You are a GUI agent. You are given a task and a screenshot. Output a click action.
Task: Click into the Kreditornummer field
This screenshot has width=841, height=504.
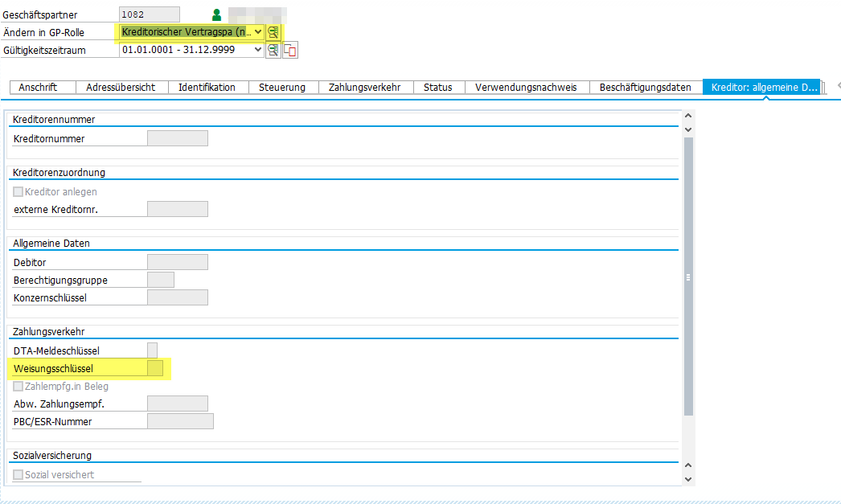(177, 138)
